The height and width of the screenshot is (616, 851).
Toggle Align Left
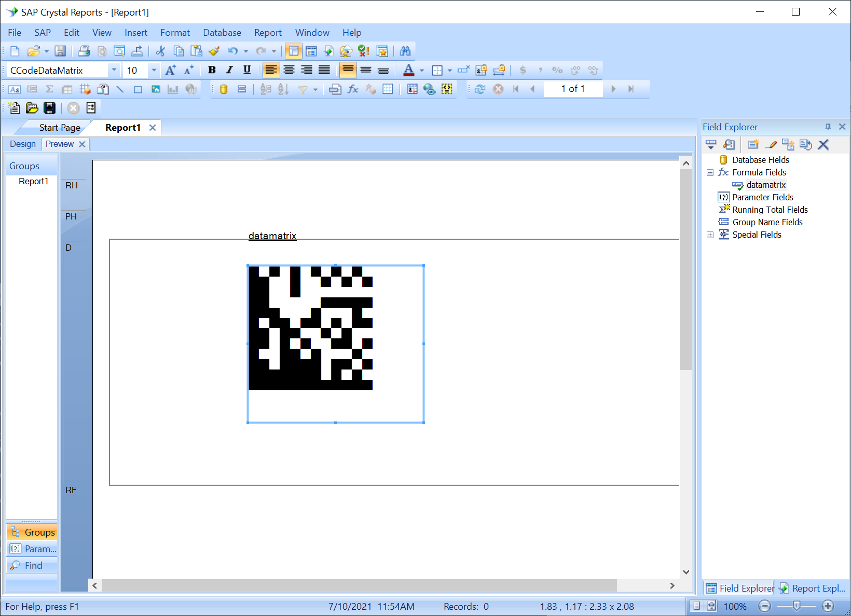coord(271,70)
